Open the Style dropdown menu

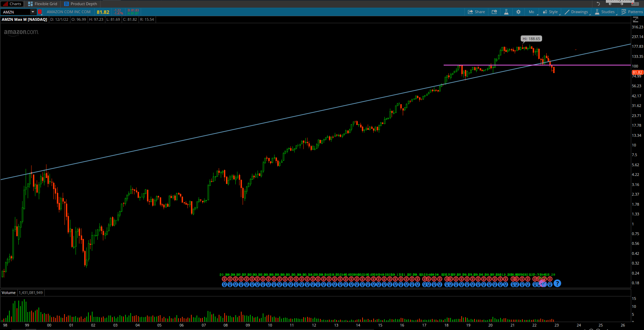pyautogui.click(x=550, y=12)
